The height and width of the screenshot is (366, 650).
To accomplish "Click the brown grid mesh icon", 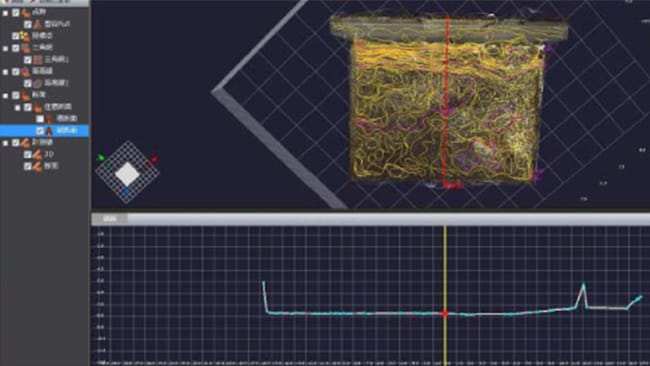I will 38,60.
